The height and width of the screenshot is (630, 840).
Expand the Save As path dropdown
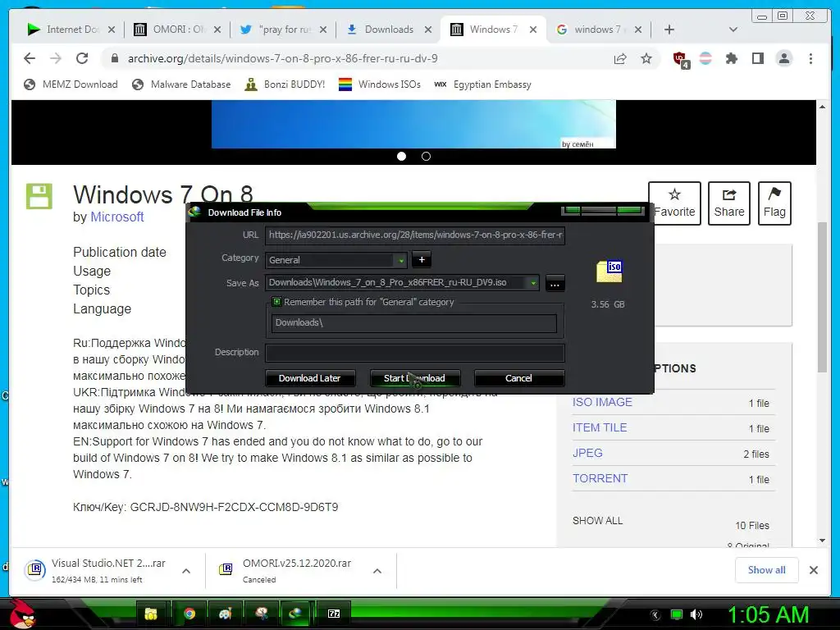tap(533, 283)
